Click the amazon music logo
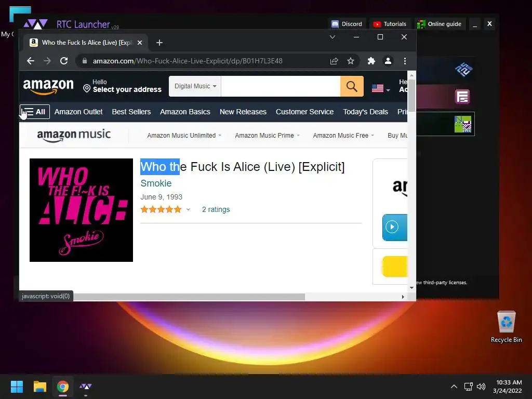532x399 pixels. 74,135
